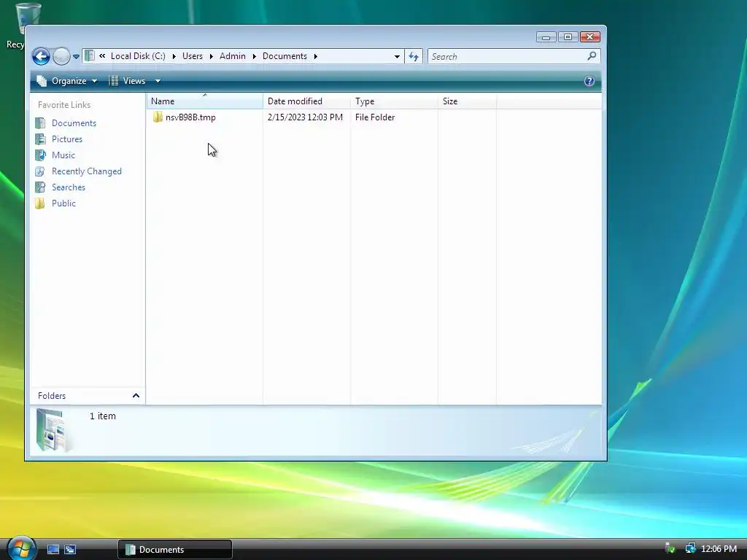This screenshot has width=747, height=560.
Task: Open Pictures favorite link
Action: click(66, 139)
